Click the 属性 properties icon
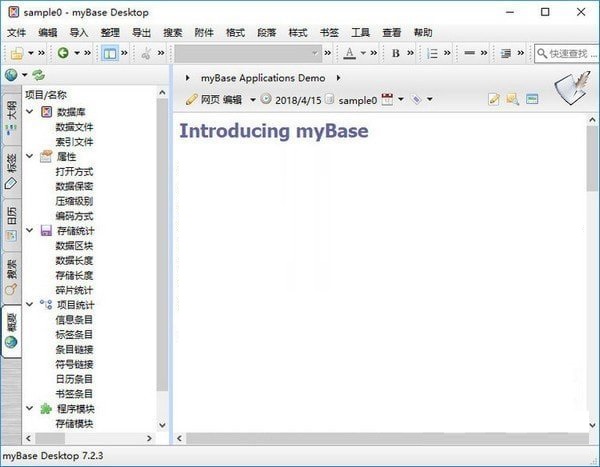The image size is (600, 467). click(46, 156)
